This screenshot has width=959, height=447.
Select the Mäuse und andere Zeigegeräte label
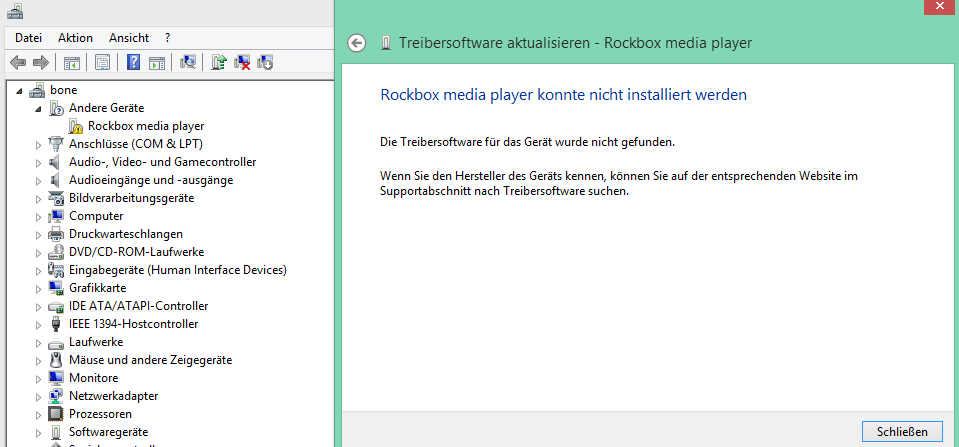click(x=150, y=360)
